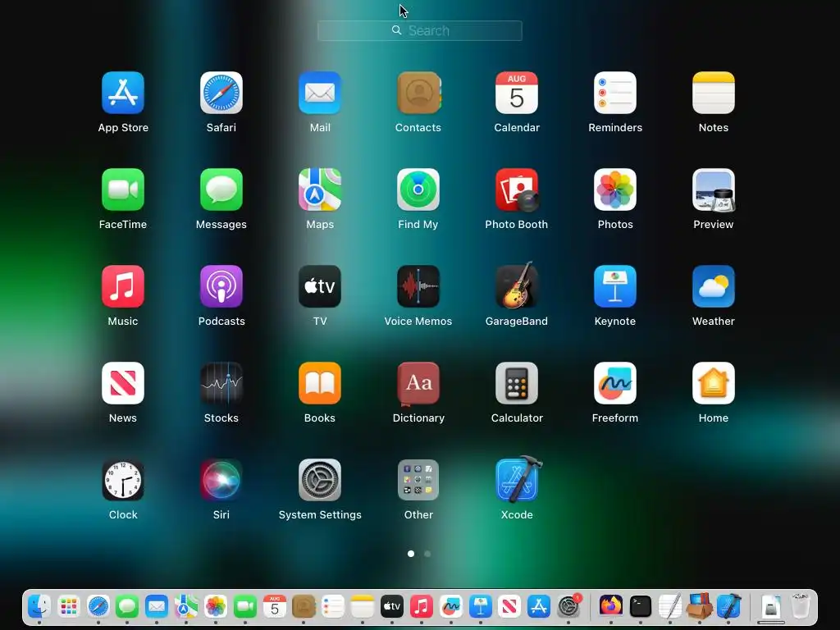This screenshot has height=630, width=840.
Task: Open Mail in the Launchpad grid
Action: coord(320,93)
